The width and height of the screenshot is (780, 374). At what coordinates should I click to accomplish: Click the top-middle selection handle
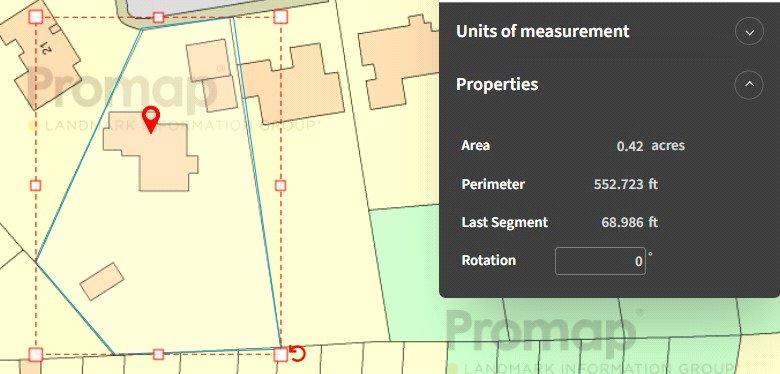158,17
